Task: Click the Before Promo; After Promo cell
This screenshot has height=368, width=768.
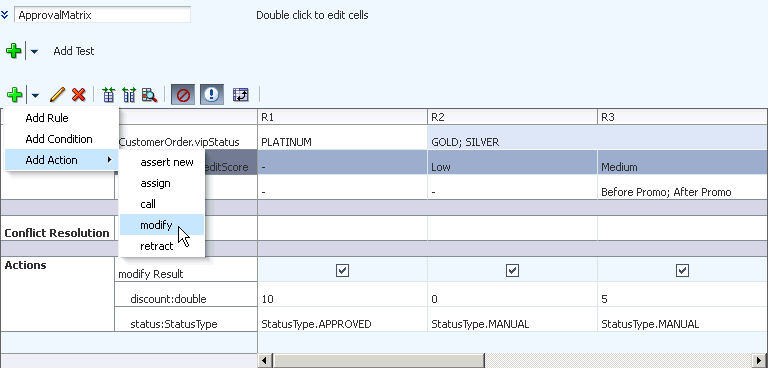Action: click(x=683, y=187)
